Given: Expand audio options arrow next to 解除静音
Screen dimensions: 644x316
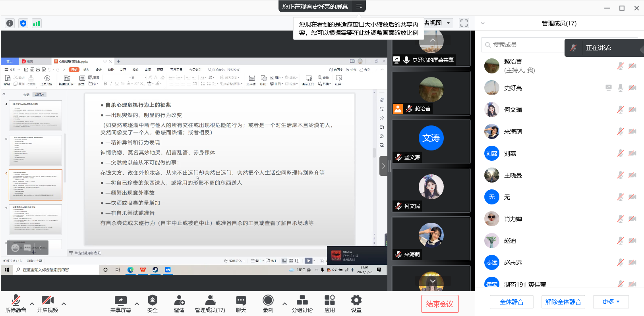Looking at the screenshot, I should pos(32,304).
